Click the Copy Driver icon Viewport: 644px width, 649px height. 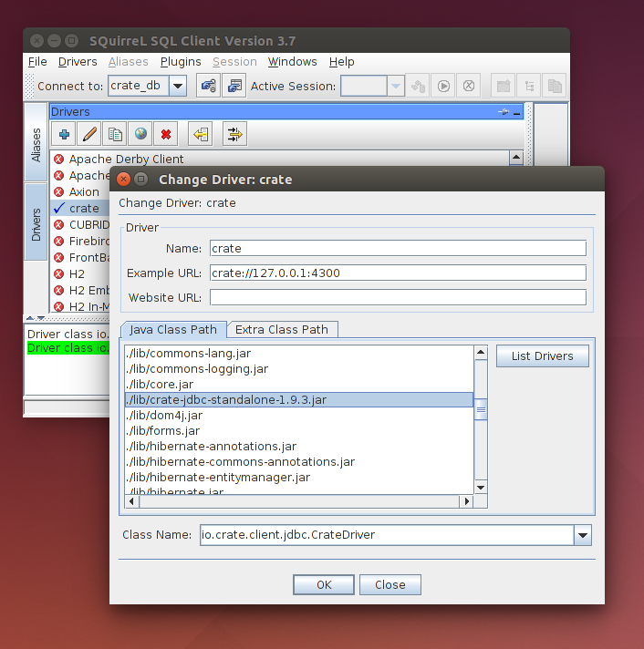pyautogui.click(x=115, y=134)
